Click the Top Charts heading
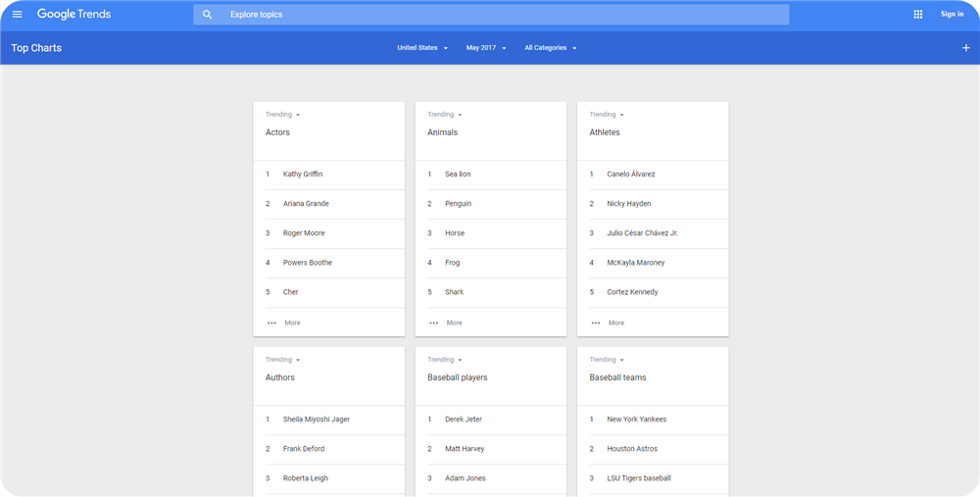Screen dimensions: 980x497 [36, 48]
